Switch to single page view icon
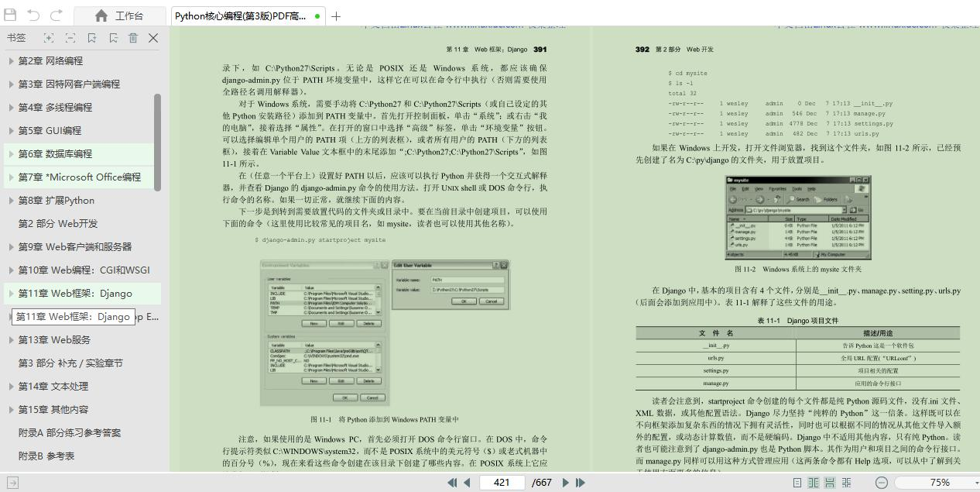Screen dimensions: 980x492 coord(797,482)
